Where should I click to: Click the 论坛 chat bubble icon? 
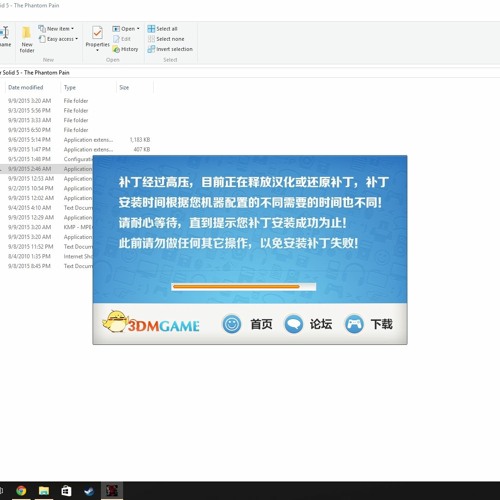click(x=293, y=324)
